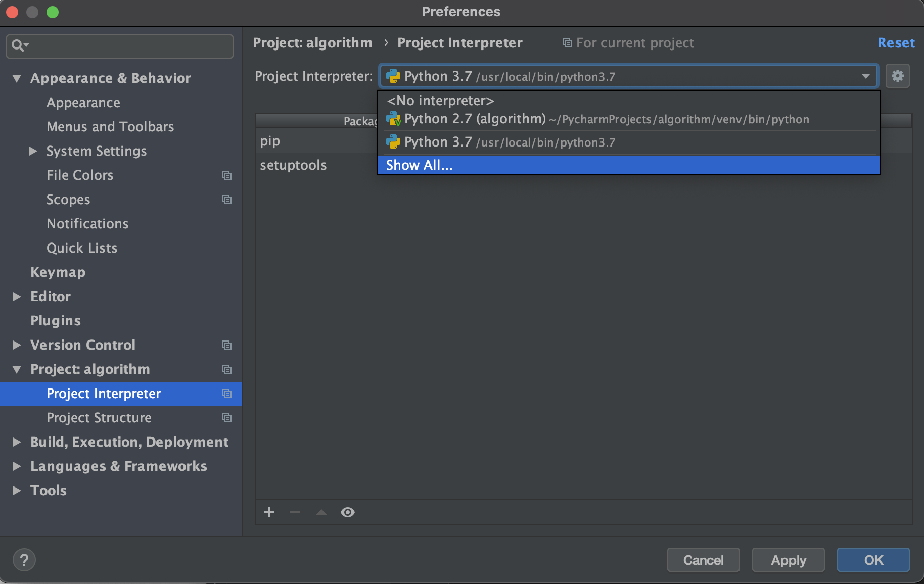Screen dimensions: 924x584
Task: Open the interpreter settings gear menu
Action: [x=897, y=76]
